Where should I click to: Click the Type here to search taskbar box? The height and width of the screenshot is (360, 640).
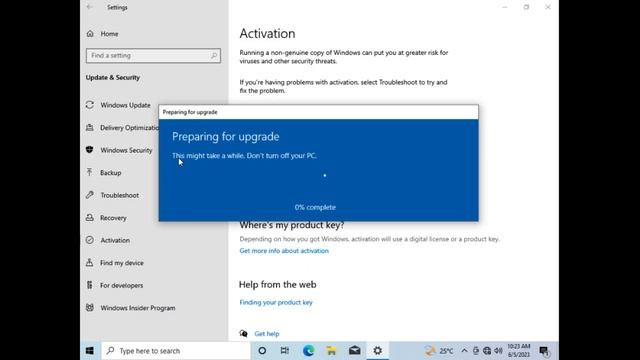point(176,351)
